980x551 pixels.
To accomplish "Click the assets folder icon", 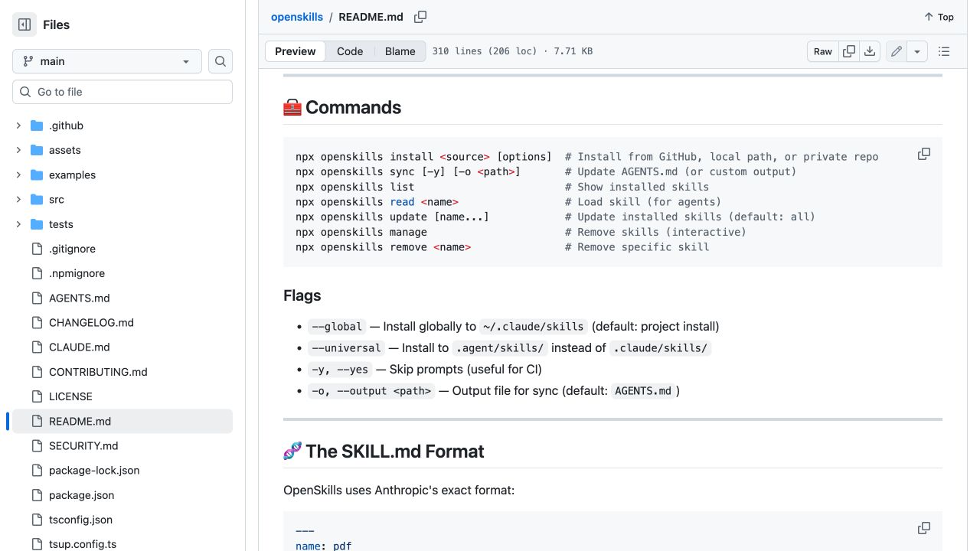I will (37, 150).
